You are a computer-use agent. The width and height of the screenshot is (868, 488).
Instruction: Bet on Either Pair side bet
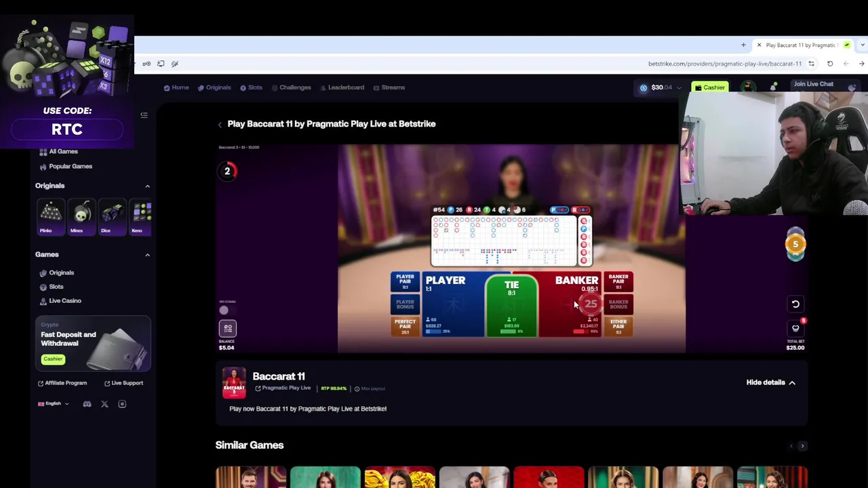tap(618, 327)
